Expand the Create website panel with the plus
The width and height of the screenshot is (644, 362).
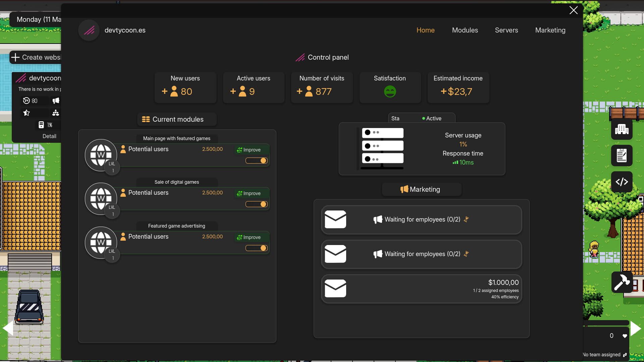15,57
